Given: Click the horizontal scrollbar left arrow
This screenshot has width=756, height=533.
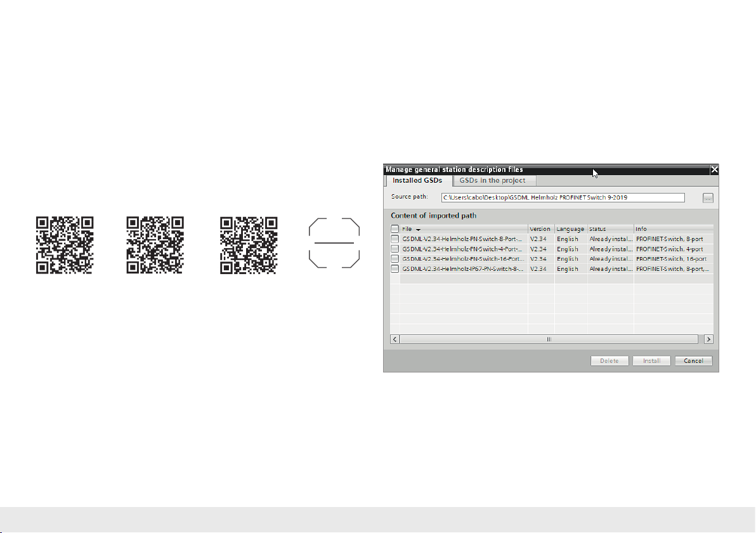Looking at the screenshot, I should (394, 339).
